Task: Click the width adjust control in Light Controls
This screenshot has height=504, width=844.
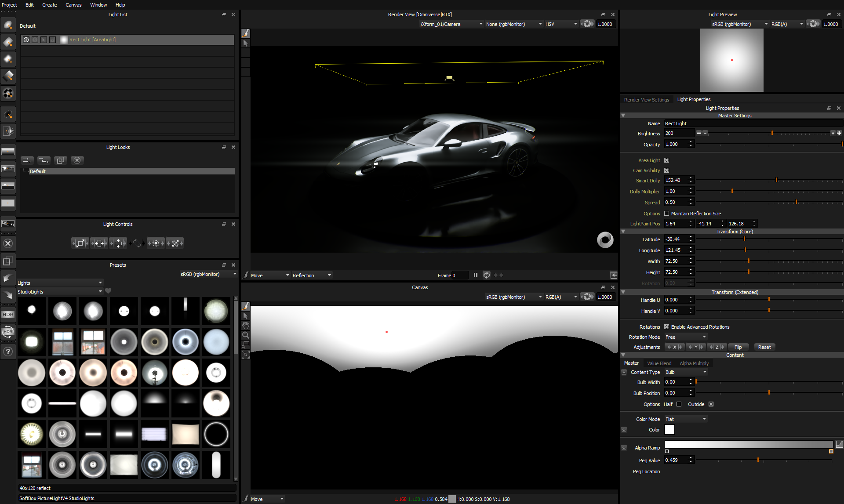Action: [99, 243]
